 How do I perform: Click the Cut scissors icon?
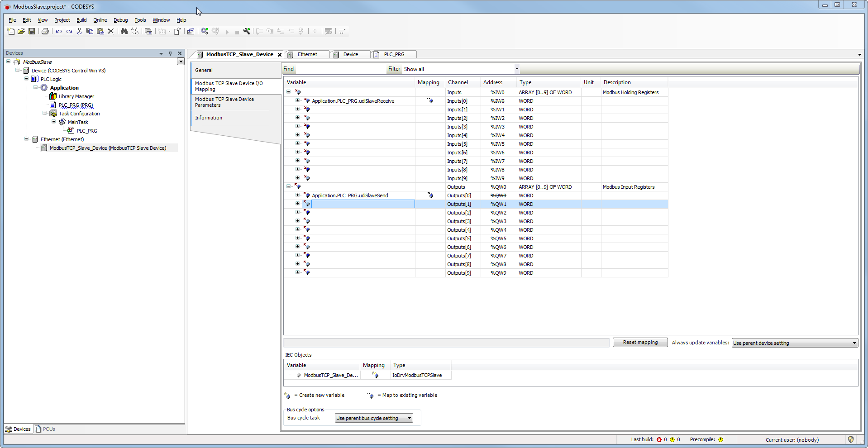79,31
